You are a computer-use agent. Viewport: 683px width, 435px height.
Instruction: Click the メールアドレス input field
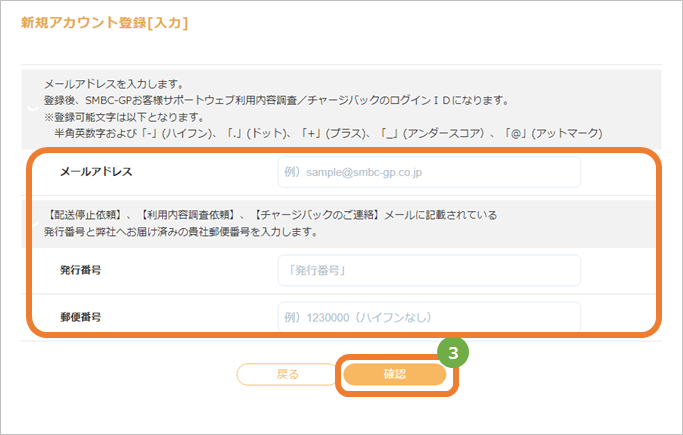429,172
